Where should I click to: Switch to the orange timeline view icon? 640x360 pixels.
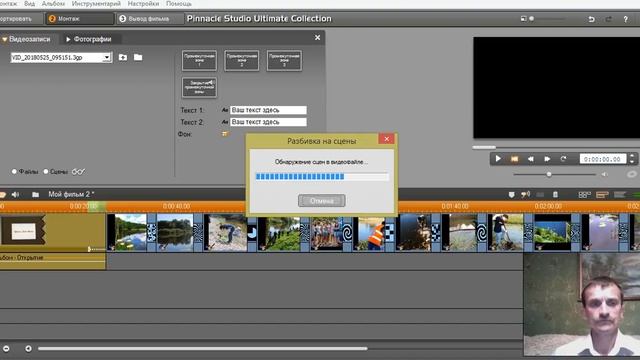[x=602, y=195]
